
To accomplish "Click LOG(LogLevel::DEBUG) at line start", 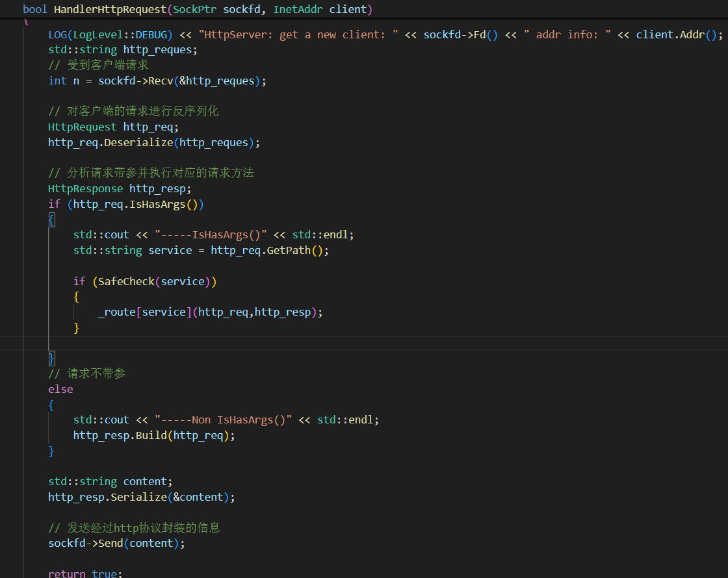I will 110,35.
